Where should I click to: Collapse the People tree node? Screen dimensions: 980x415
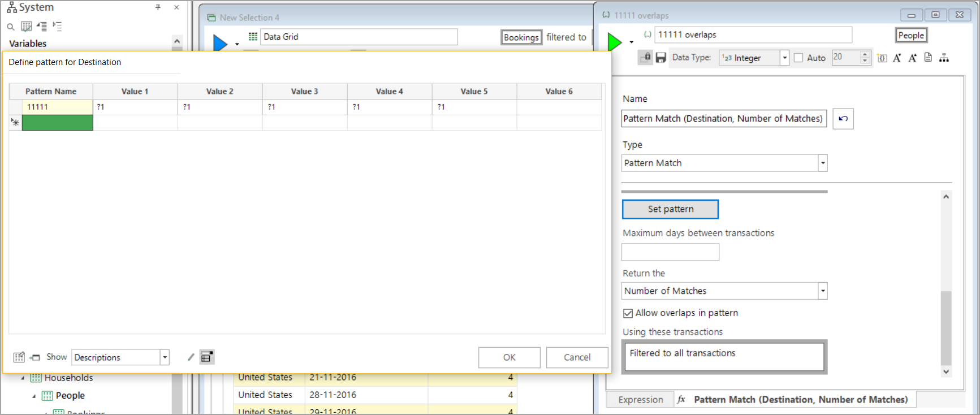click(34, 396)
